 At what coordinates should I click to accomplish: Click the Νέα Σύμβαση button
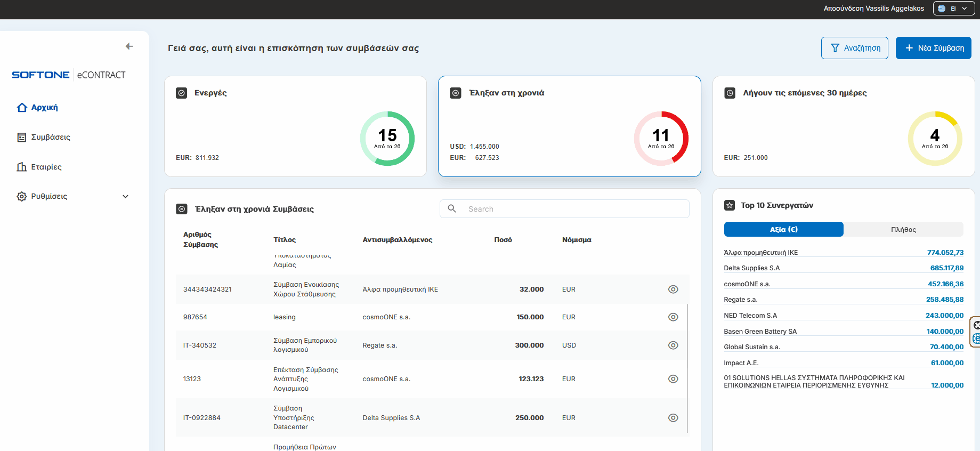[933, 48]
